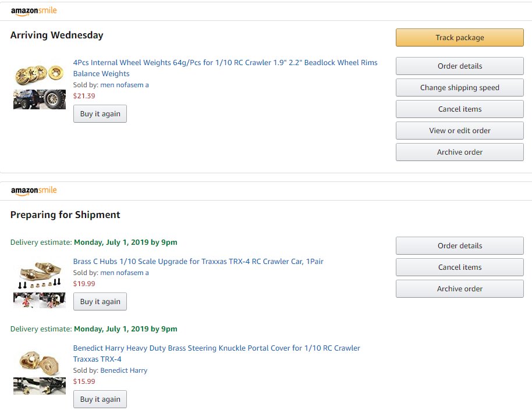
Task: Open the 4Pcs Internal Wheel Weights product link
Action: pos(225,68)
